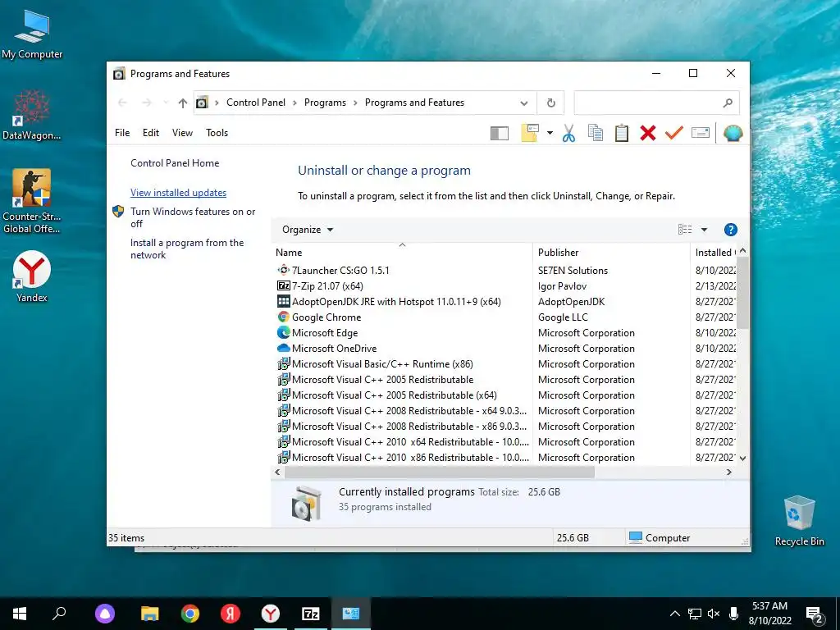
Task: Show hidden tray icons chevron
Action: click(675, 614)
